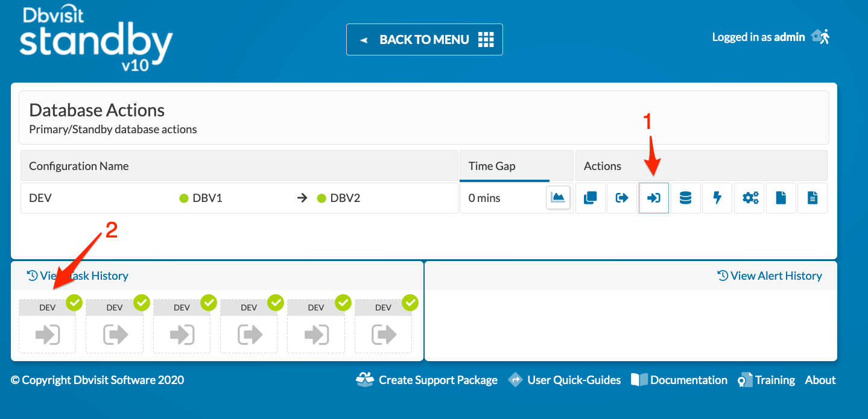Click the DBV1 primary database label

[207, 198]
